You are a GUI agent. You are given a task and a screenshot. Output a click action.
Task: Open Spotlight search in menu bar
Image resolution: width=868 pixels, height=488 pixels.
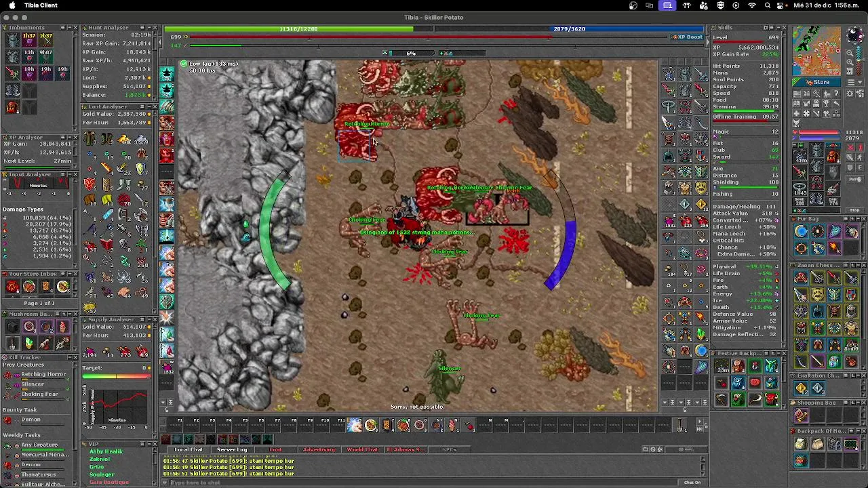[x=768, y=5]
